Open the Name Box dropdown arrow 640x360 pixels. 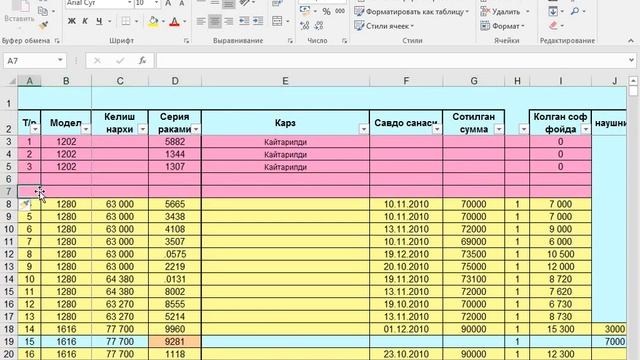point(60,60)
